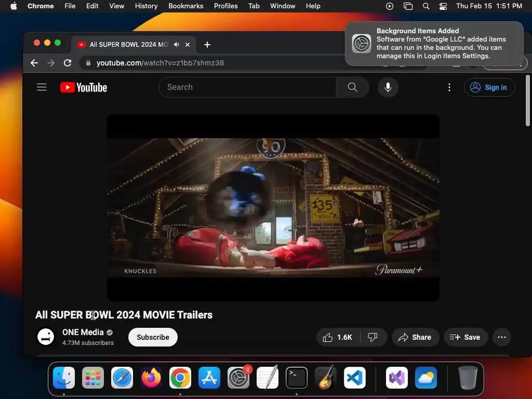This screenshot has height=399, width=532.
Task: Open ONE Media channel avatar
Action: [46, 337]
